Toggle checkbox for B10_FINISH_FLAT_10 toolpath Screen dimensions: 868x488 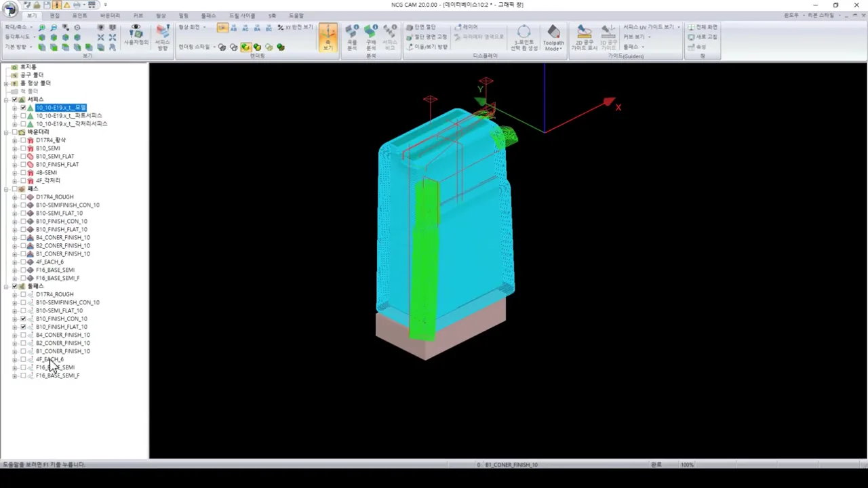pos(23,327)
